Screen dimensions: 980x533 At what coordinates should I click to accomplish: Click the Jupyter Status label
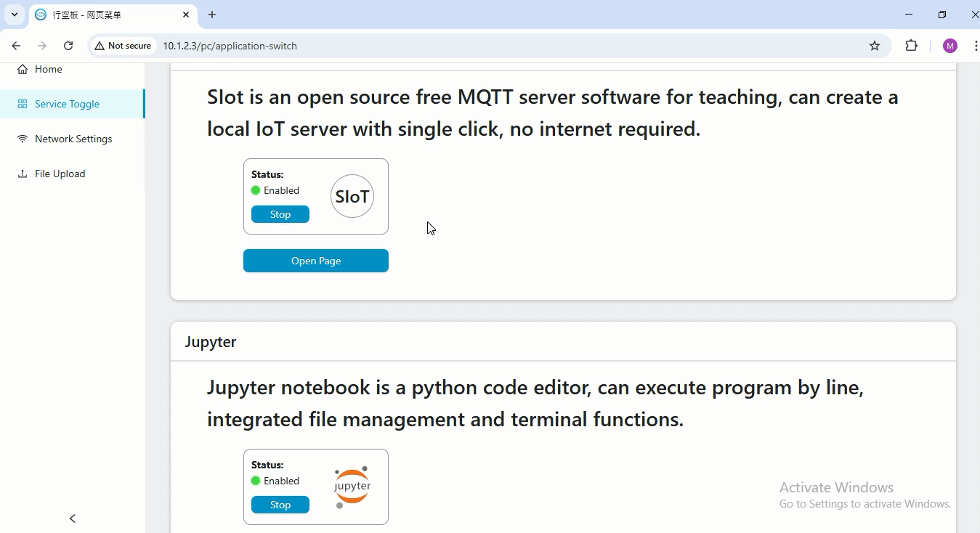[x=267, y=465]
